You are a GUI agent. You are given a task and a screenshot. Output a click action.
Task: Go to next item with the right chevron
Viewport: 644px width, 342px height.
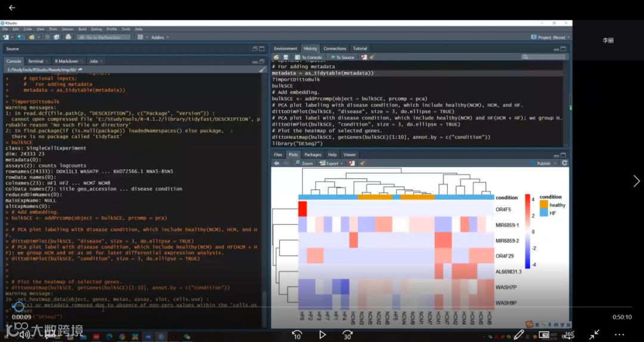(x=636, y=181)
